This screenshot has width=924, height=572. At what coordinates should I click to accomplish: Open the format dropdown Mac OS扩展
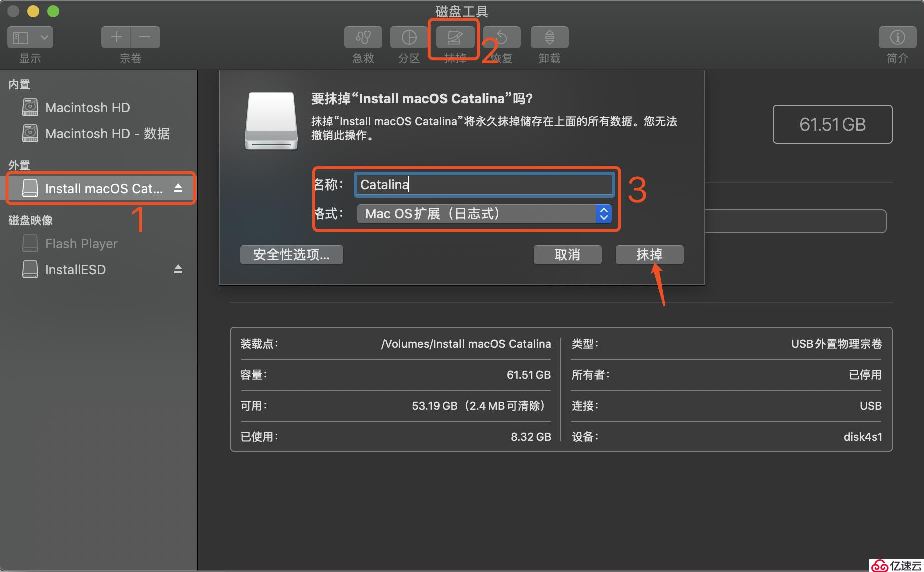point(484,214)
